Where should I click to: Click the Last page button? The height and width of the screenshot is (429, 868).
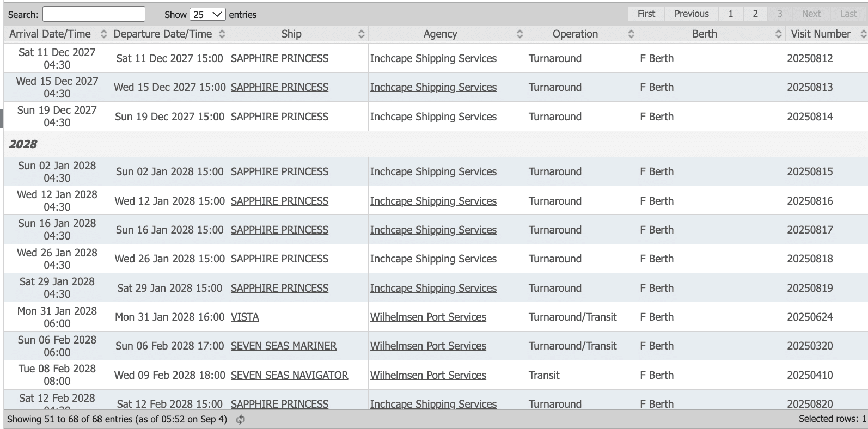pyautogui.click(x=848, y=14)
